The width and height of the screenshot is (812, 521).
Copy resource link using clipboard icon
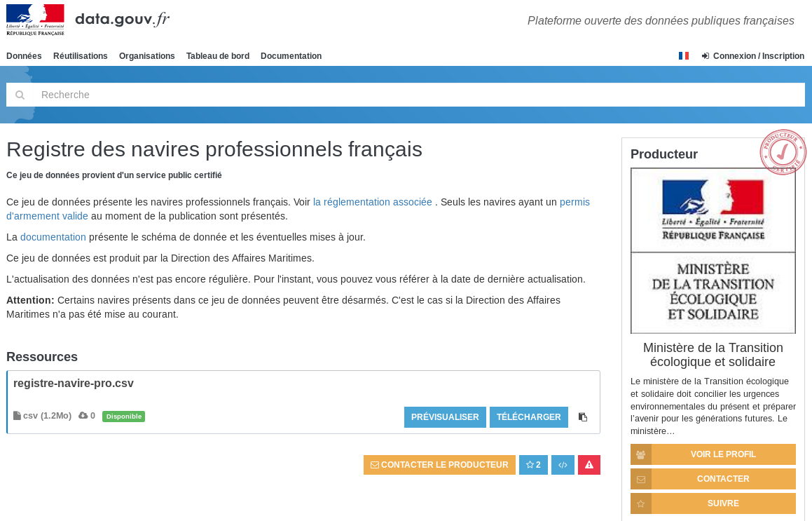(x=583, y=417)
